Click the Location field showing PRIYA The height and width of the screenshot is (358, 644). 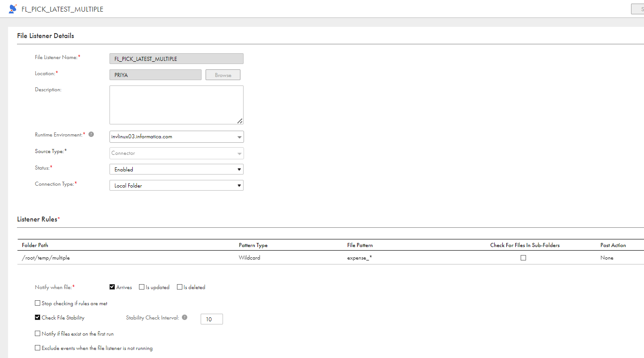(x=156, y=75)
